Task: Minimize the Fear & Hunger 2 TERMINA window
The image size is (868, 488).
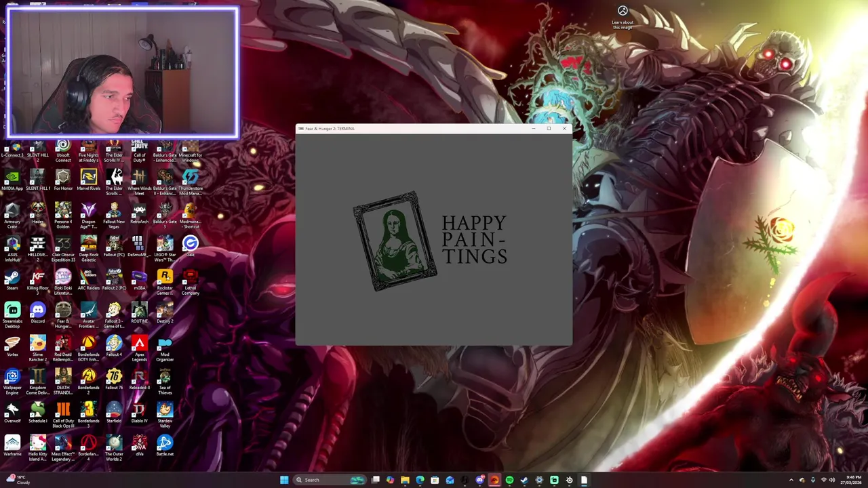Action: coord(533,128)
